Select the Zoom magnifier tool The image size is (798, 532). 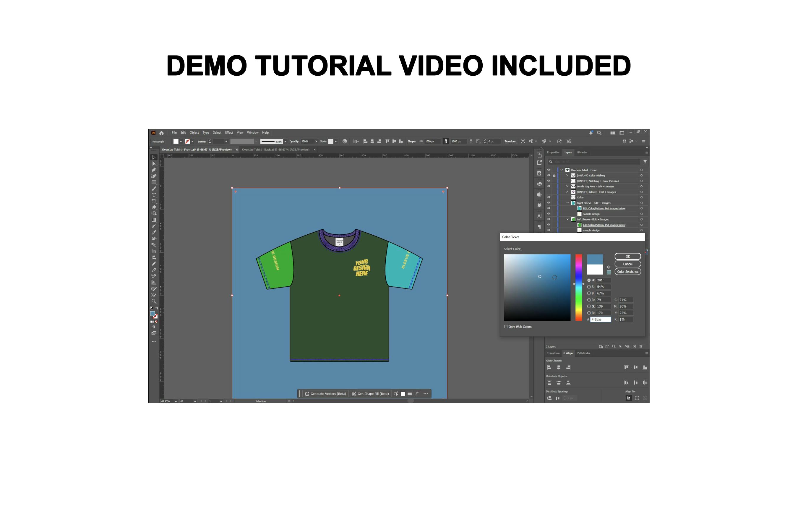coord(154,301)
